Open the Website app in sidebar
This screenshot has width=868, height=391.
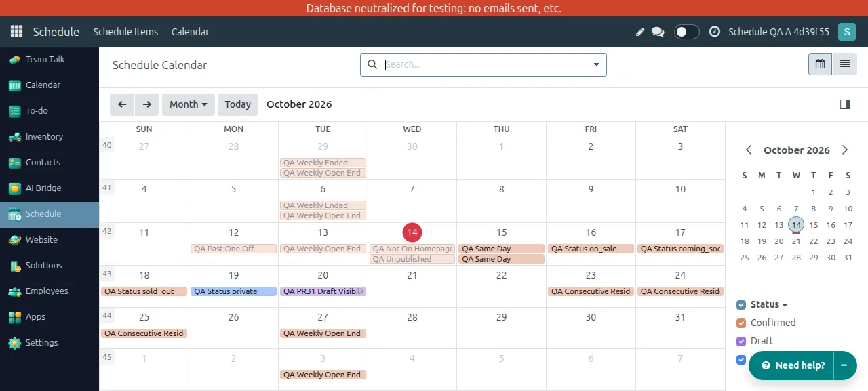pos(50,240)
